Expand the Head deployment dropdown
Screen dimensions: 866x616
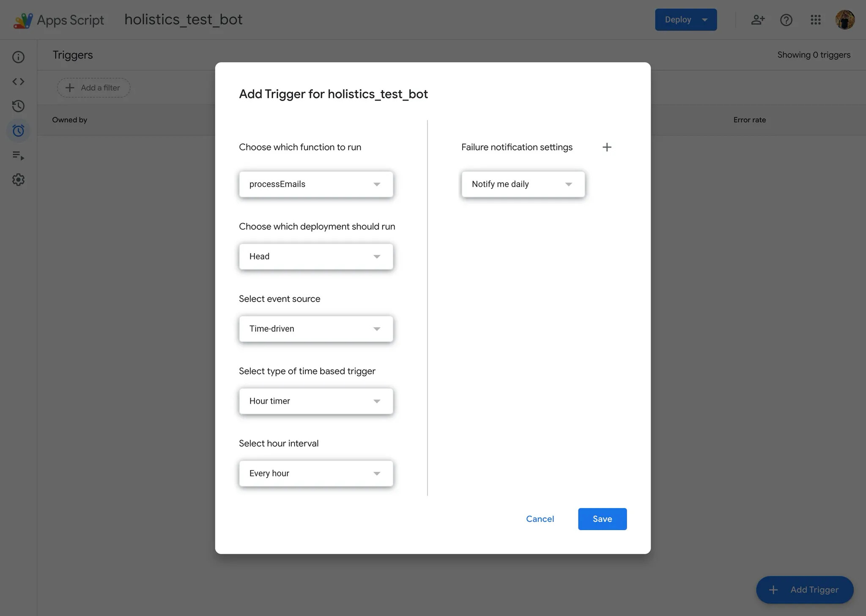point(316,257)
